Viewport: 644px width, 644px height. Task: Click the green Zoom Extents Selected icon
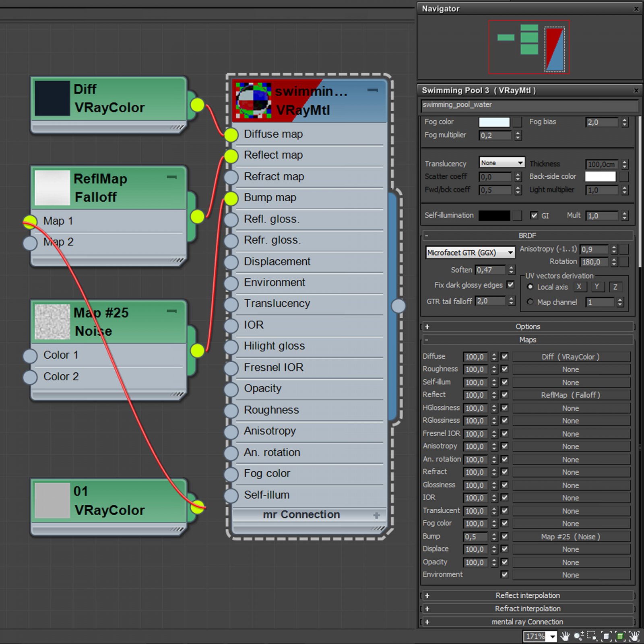click(620, 636)
